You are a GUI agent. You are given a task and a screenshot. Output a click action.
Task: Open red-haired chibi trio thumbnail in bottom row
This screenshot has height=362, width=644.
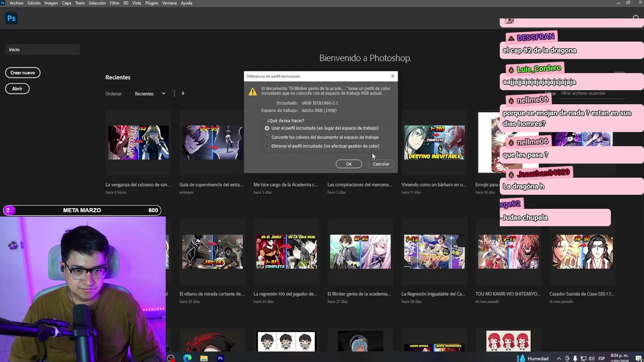point(508,341)
